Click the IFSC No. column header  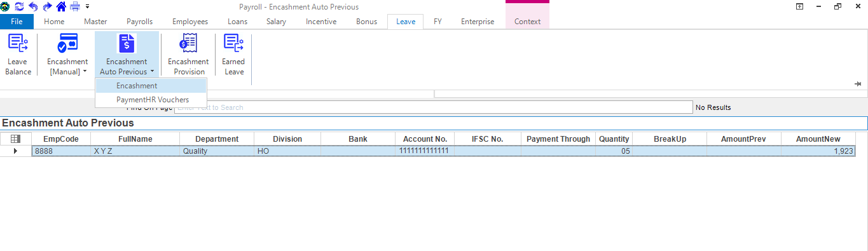[x=488, y=139]
